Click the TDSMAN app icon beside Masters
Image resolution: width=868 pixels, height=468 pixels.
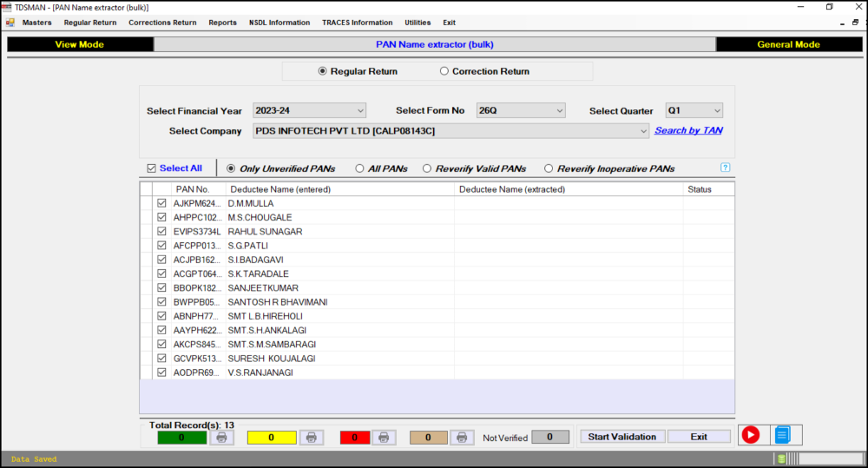point(10,23)
